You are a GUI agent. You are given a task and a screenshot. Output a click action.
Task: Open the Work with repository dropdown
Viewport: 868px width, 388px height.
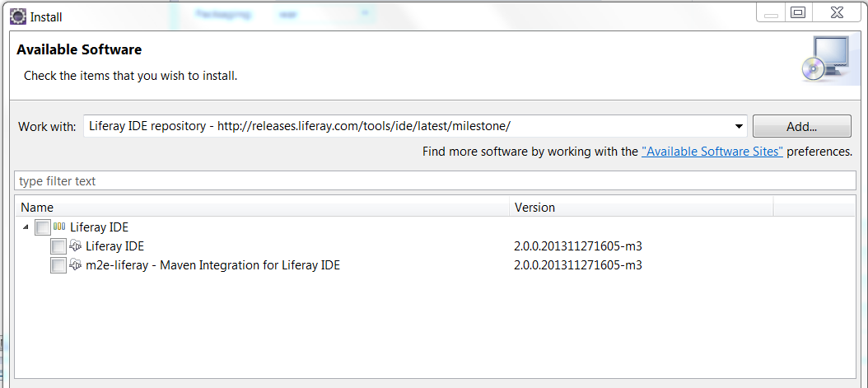click(739, 126)
